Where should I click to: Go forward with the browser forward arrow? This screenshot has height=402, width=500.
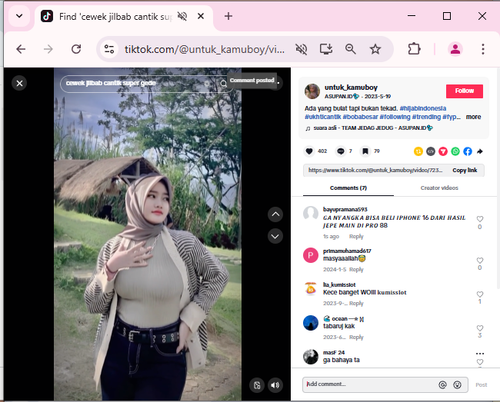(48, 49)
